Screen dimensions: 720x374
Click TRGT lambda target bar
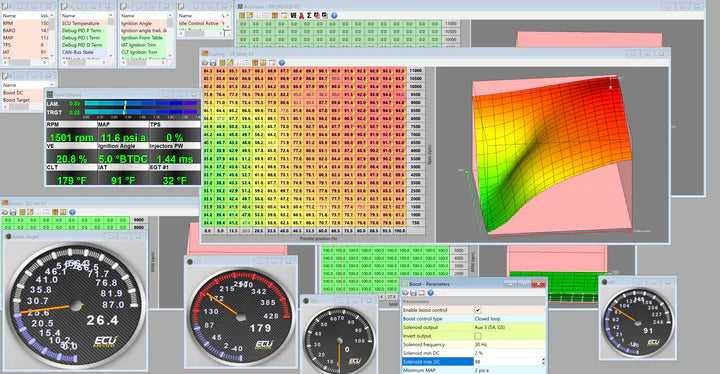coord(141,112)
